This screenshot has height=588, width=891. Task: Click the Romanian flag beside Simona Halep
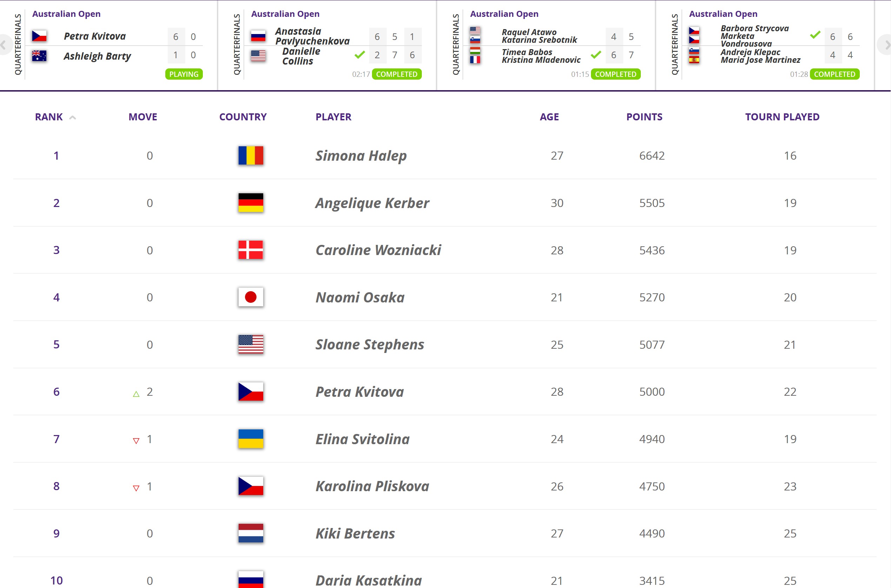coord(251,156)
